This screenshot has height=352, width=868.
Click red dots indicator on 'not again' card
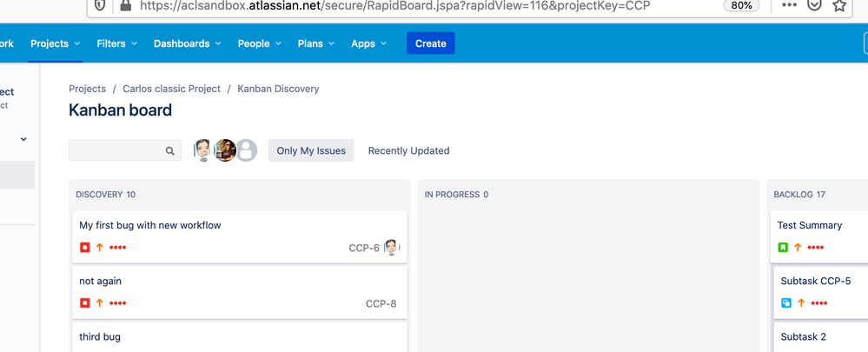118,302
